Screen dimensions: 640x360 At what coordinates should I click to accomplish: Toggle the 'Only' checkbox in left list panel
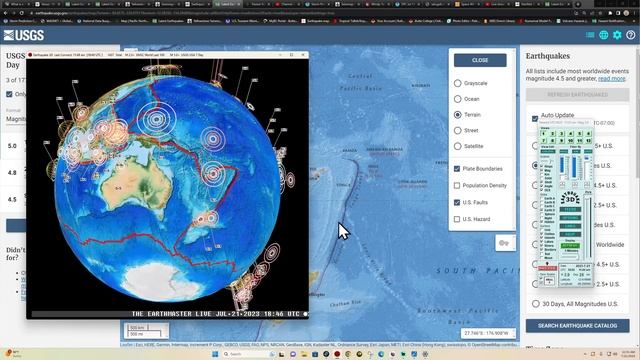click(9, 94)
